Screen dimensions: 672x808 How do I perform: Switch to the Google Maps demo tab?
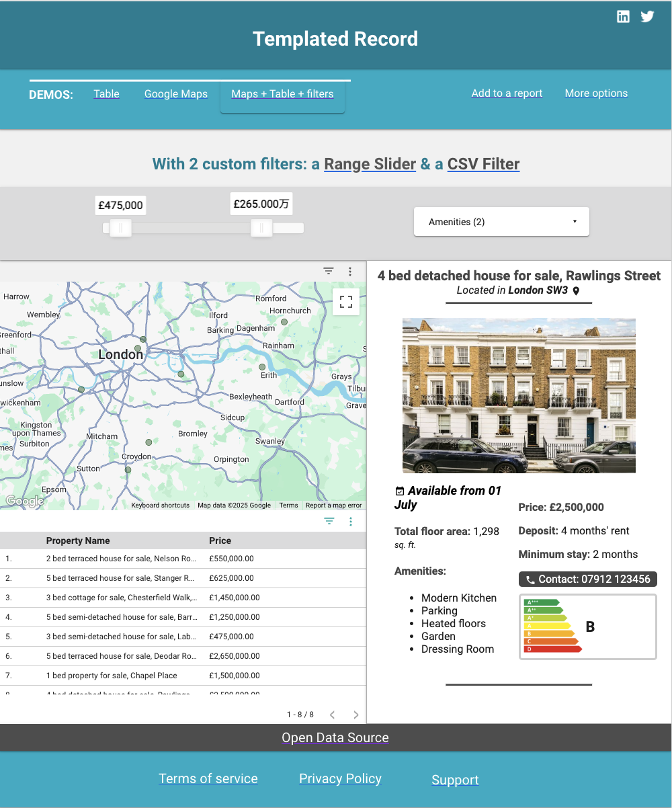176,94
